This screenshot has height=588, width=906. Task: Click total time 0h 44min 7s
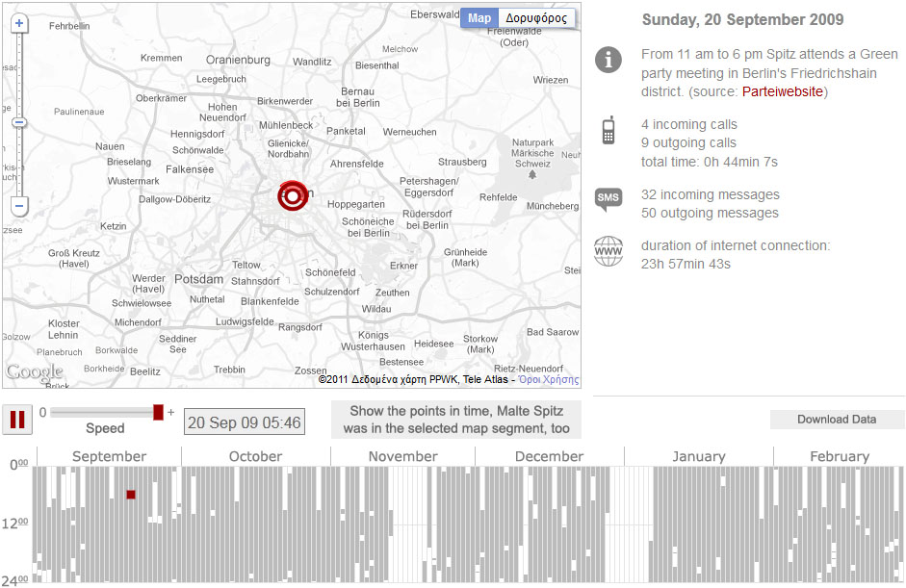click(x=709, y=162)
